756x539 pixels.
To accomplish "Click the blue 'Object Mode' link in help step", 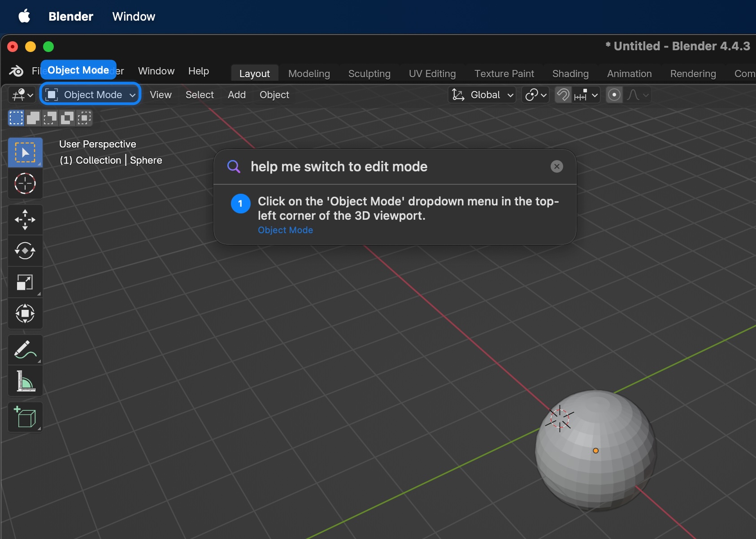I will point(285,230).
